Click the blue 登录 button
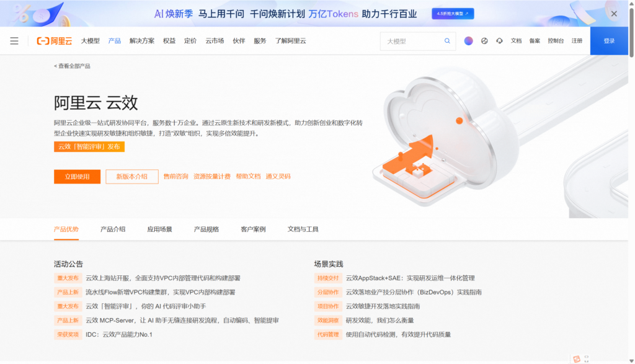The height and width of the screenshot is (364, 635). coord(610,41)
